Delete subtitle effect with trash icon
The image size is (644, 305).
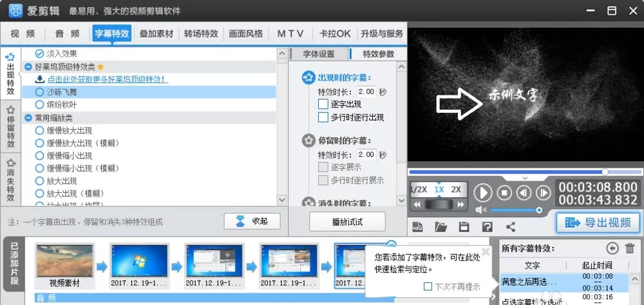630,248
